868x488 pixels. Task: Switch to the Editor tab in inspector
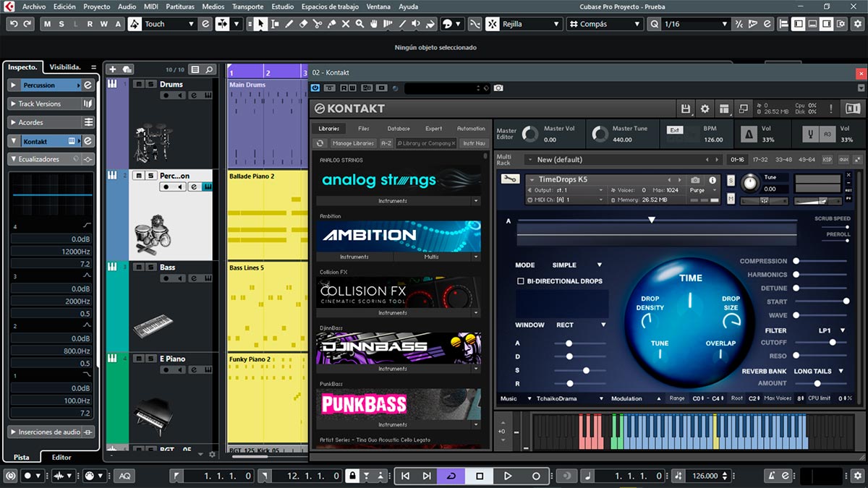[x=61, y=457]
